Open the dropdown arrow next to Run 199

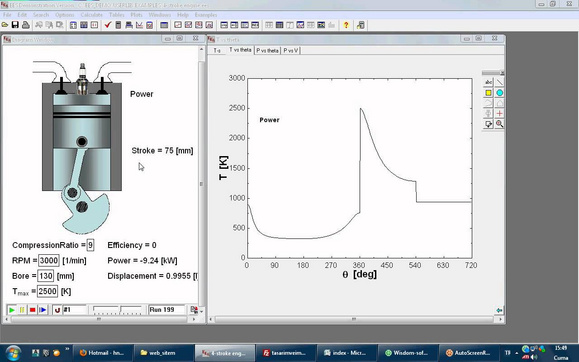tap(202, 311)
